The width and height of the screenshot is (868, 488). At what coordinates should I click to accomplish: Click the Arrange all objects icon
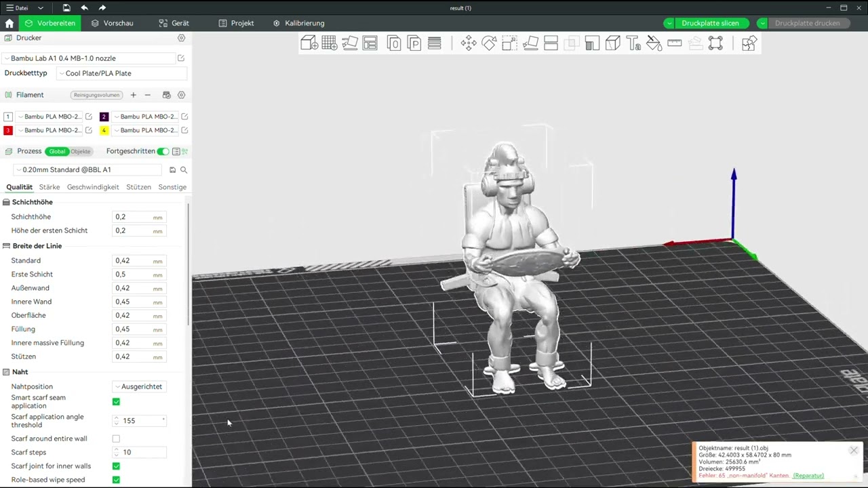(370, 43)
